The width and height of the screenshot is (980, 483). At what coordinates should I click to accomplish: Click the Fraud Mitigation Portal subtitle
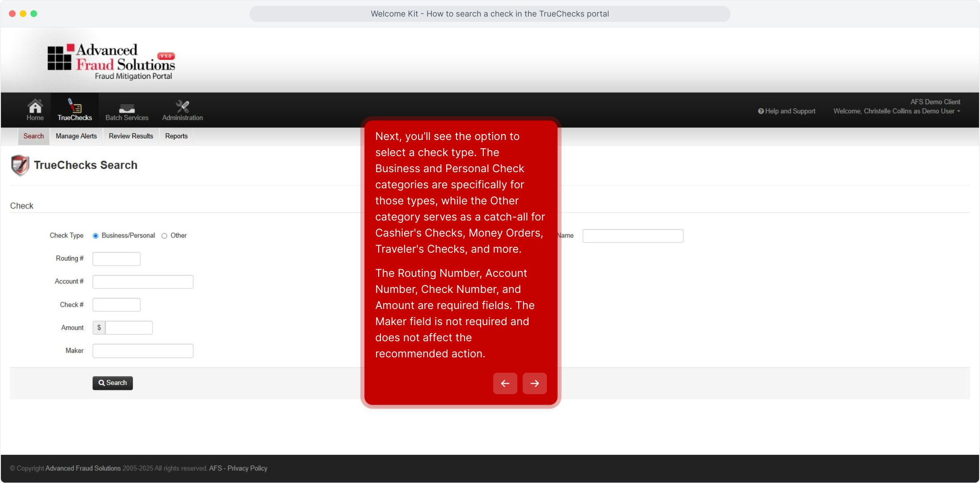pyautogui.click(x=134, y=76)
